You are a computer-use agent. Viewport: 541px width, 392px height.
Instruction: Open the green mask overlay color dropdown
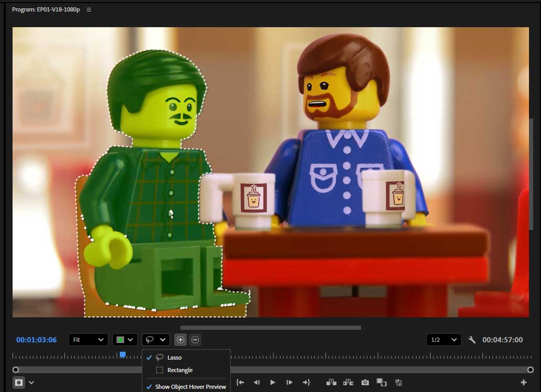[125, 340]
